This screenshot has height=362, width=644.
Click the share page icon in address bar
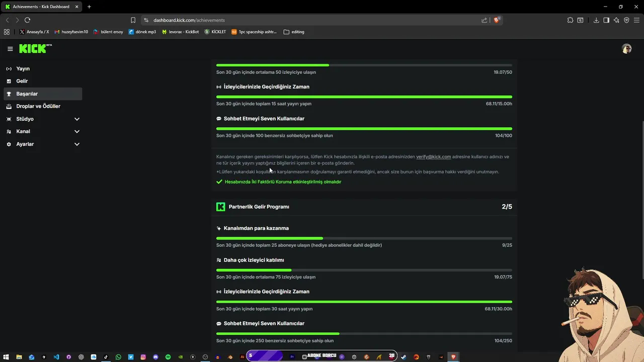coord(484,20)
